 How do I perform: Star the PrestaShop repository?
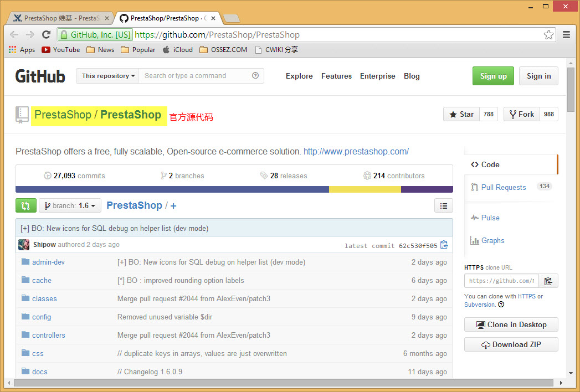pyautogui.click(x=461, y=114)
